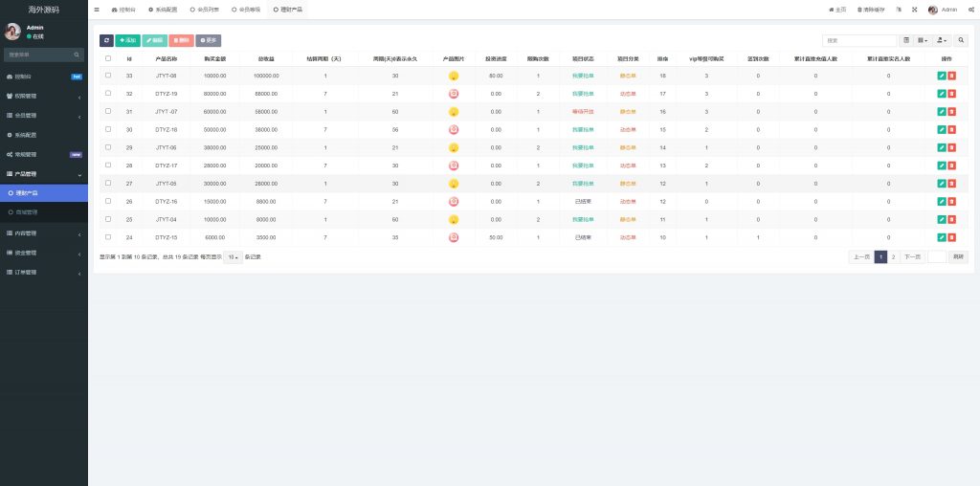The height and width of the screenshot is (486, 980).
Task: Check the row checkbox for id 28
Action: coord(108,165)
